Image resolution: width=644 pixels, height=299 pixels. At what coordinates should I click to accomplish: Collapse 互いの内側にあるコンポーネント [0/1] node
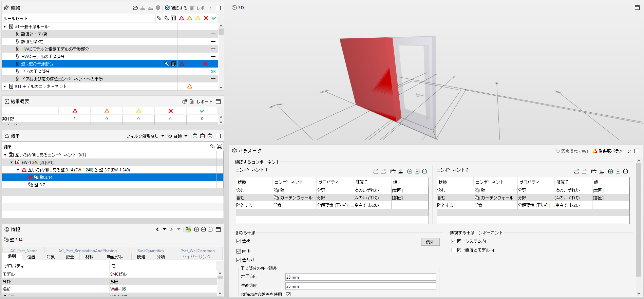click(5, 155)
